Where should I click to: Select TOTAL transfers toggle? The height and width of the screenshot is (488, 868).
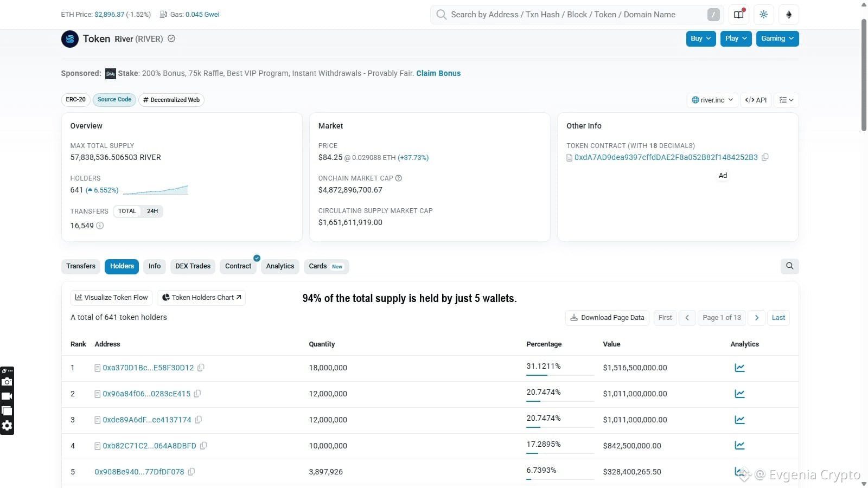(127, 211)
